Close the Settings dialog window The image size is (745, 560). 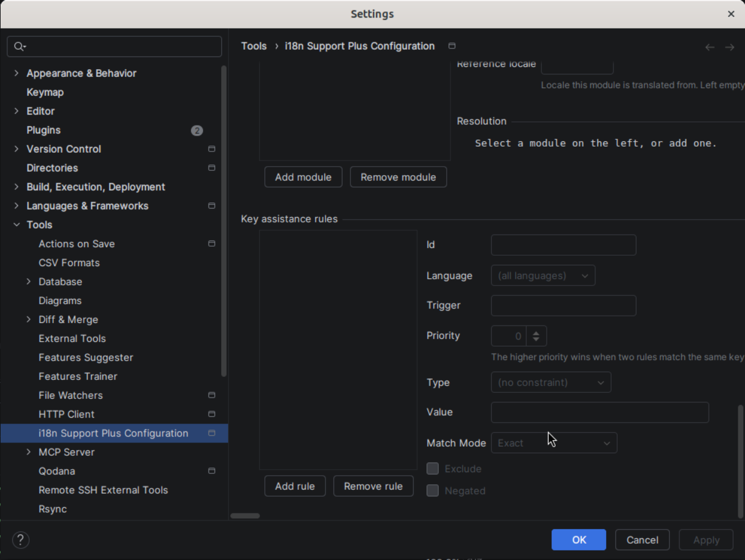click(731, 14)
